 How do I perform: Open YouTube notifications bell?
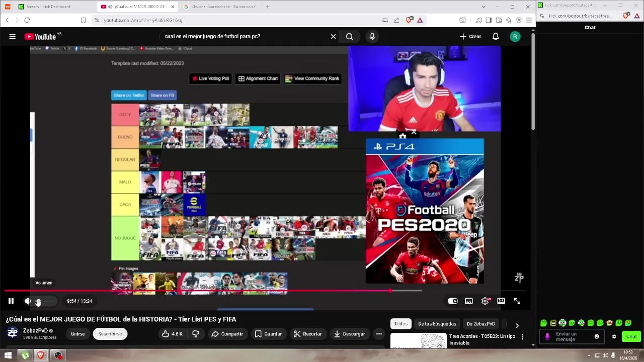pyautogui.click(x=496, y=37)
